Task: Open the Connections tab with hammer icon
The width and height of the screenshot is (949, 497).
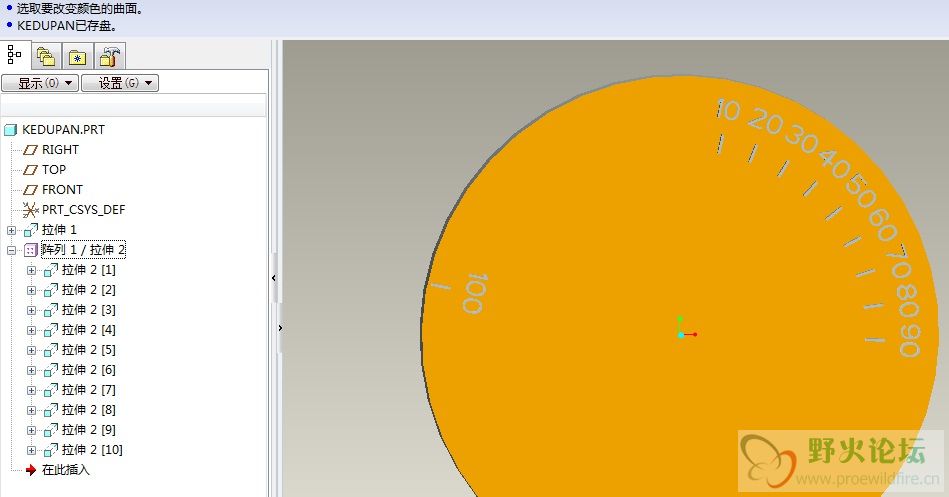Action: point(110,57)
